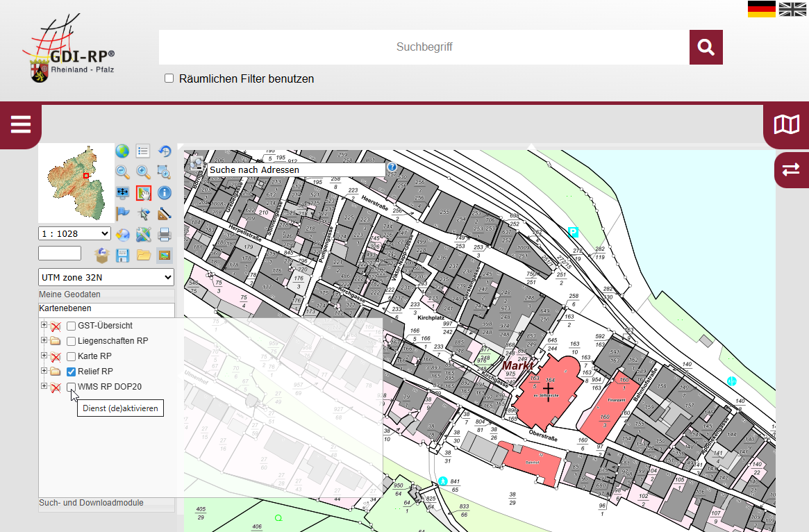This screenshot has height=532, width=809.
Task: Enable the Liegenschaften RP layer checkbox
Action: (71, 341)
